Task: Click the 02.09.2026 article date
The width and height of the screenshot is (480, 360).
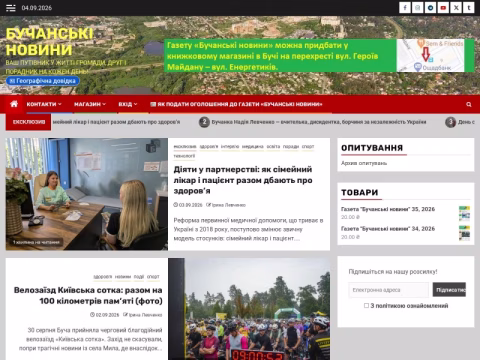Action: coord(105,315)
